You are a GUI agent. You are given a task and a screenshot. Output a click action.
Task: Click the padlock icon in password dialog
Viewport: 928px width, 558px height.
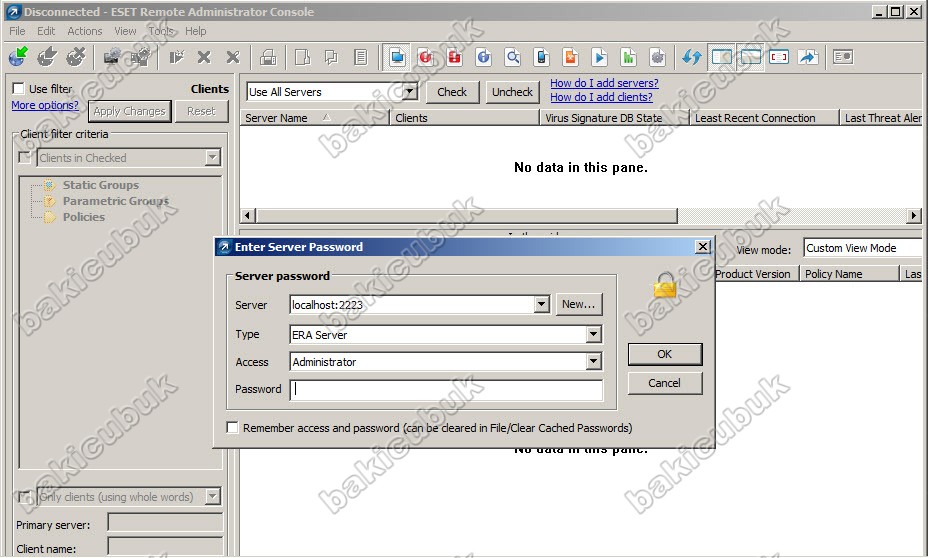click(665, 285)
